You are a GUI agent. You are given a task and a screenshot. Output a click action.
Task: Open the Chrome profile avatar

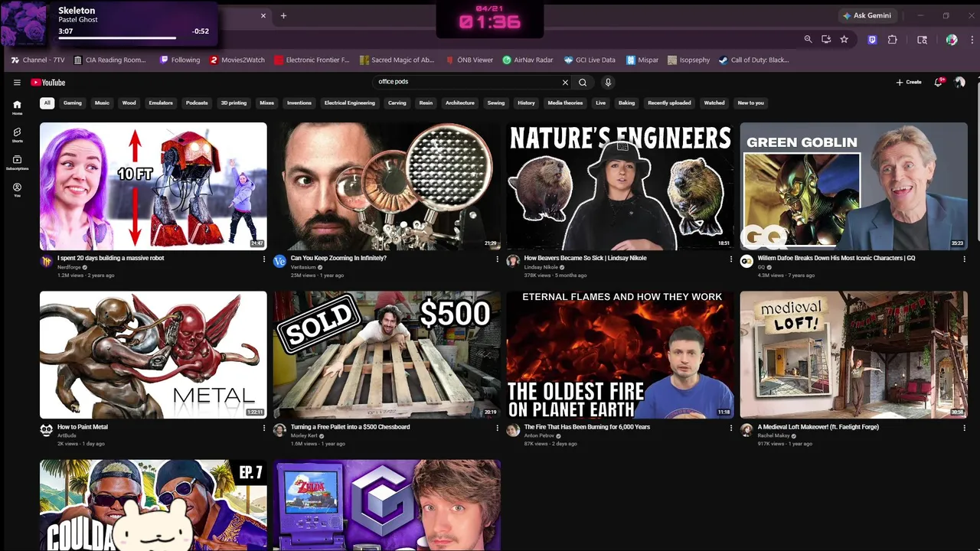[x=951, y=40]
